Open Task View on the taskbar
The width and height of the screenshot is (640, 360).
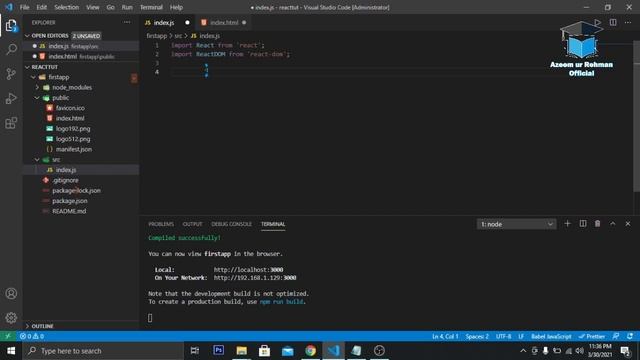195,351
